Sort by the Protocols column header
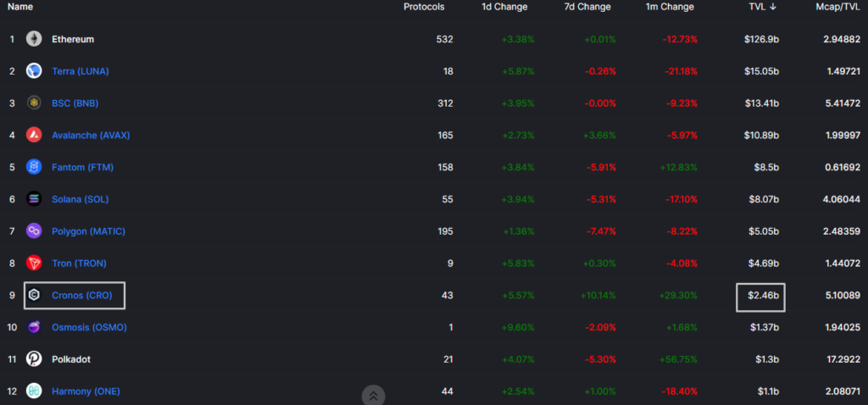 pyautogui.click(x=424, y=7)
